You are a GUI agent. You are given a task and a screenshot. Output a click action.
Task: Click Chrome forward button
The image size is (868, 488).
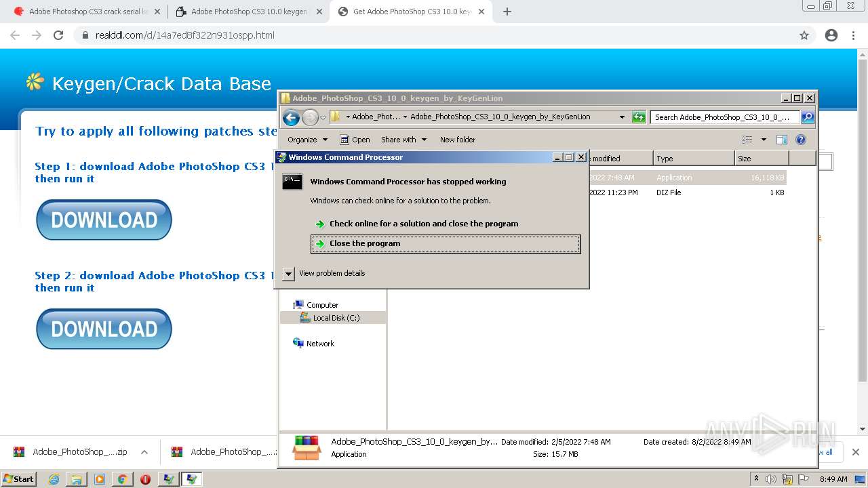(x=37, y=35)
